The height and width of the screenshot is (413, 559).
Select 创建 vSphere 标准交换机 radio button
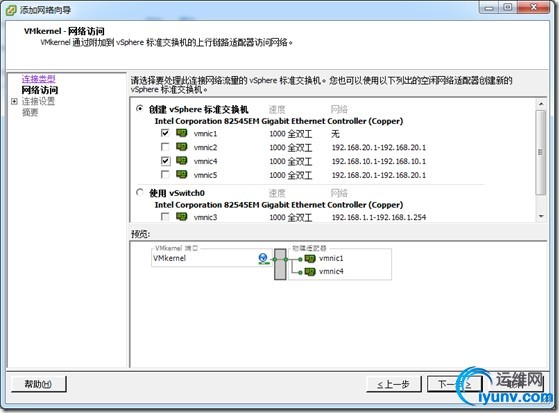tap(140, 108)
